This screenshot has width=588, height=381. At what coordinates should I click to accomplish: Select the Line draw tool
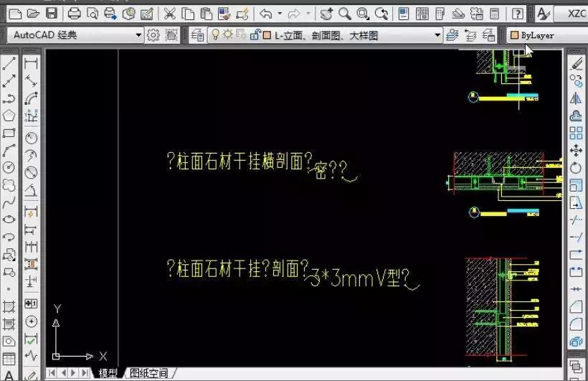(x=9, y=64)
